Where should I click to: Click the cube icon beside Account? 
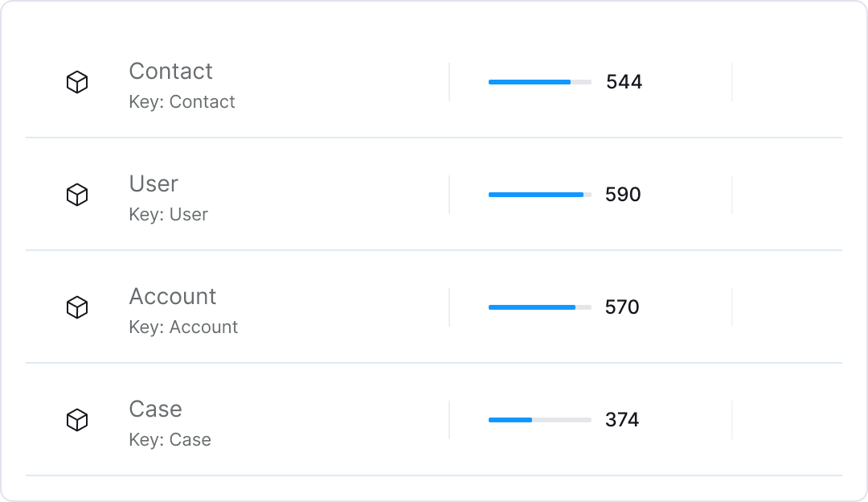(76, 307)
